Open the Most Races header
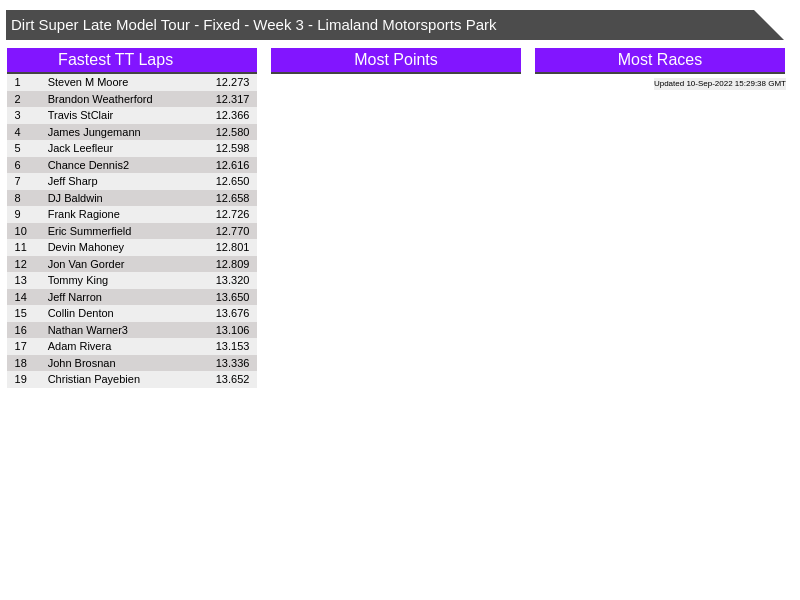Image resolution: width=800 pixels, height=600 pixels. pos(659,60)
